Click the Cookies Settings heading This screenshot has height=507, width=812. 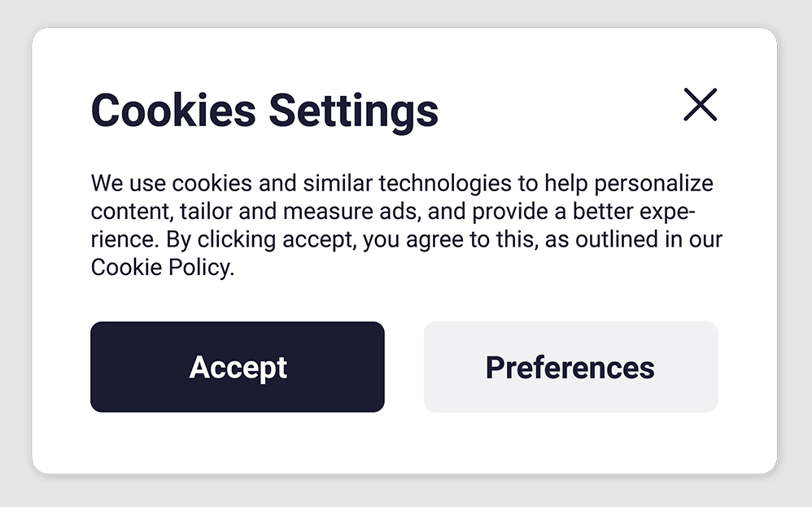264,110
